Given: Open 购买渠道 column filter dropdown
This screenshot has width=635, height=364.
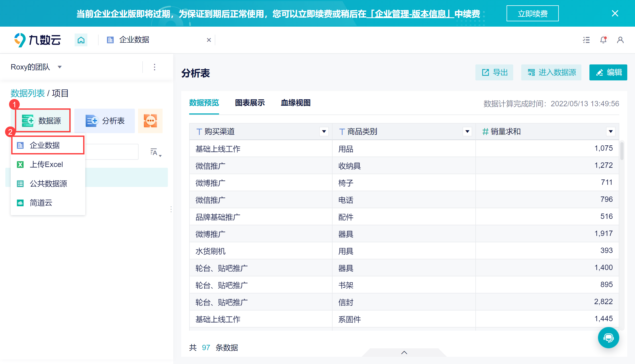Looking at the screenshot, I should [x=324, y=132].
